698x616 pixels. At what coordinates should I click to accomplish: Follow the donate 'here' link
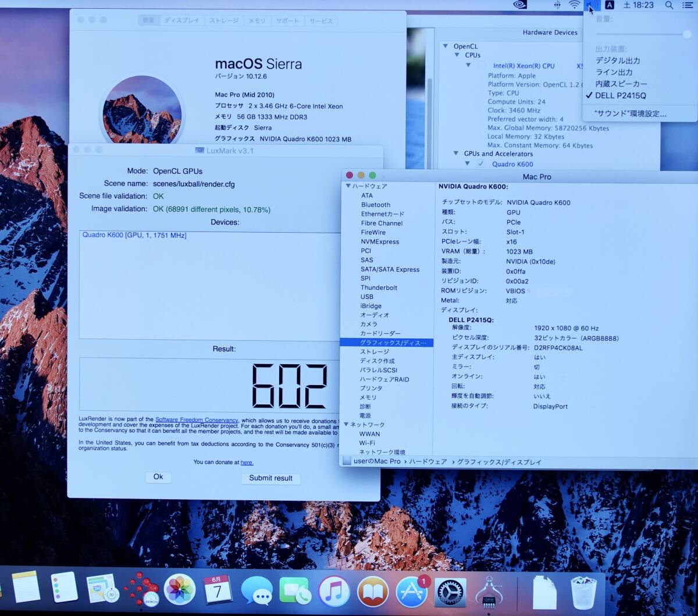point(247,462)
